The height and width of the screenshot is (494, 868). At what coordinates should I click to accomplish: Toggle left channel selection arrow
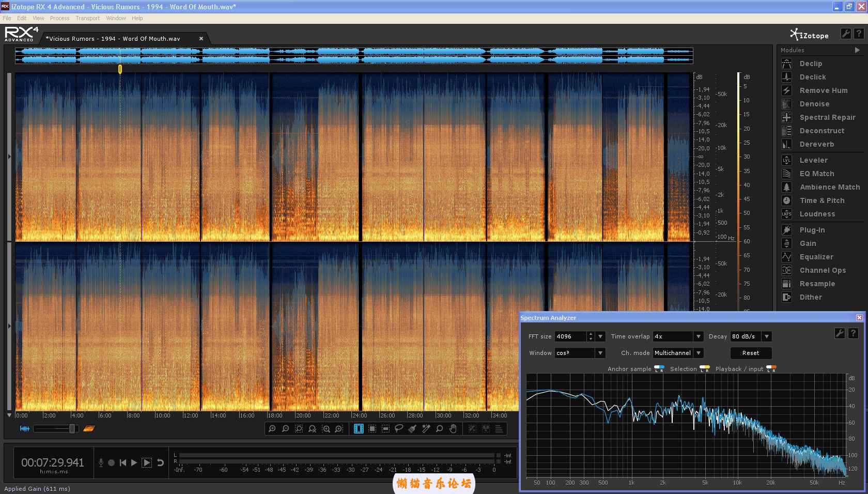pyautogui.click(x=9, y=157)
